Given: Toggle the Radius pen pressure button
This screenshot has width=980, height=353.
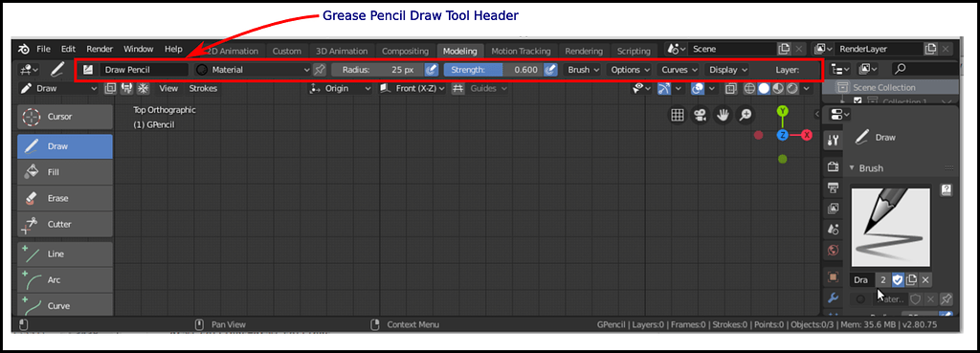Looking at the screenshot, I should click(431, 70).
